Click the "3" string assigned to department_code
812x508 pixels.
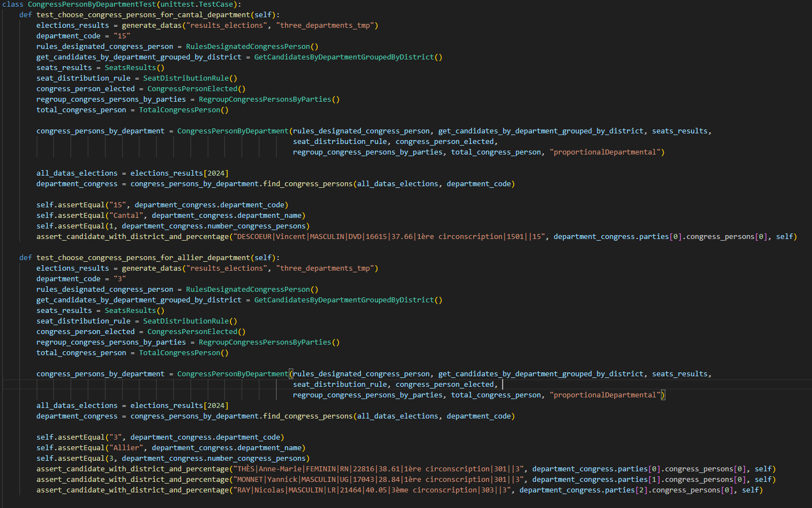pyautogui.click(x=119, y=279)
